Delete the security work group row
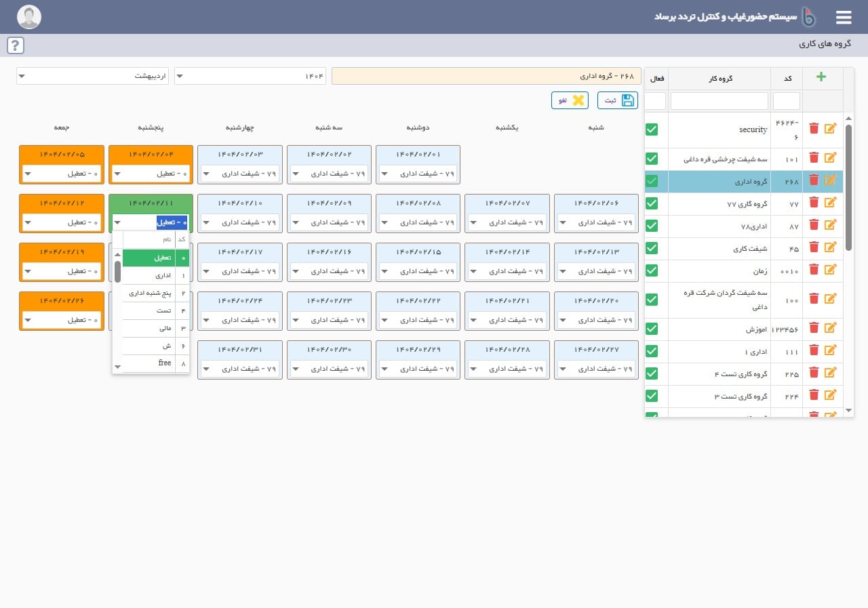Image resolution: width=868 pixels, height=608 pixels. coord(814,129)
